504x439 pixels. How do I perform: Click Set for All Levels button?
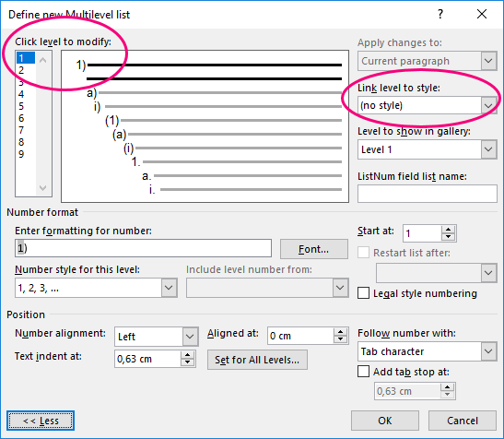257,360
